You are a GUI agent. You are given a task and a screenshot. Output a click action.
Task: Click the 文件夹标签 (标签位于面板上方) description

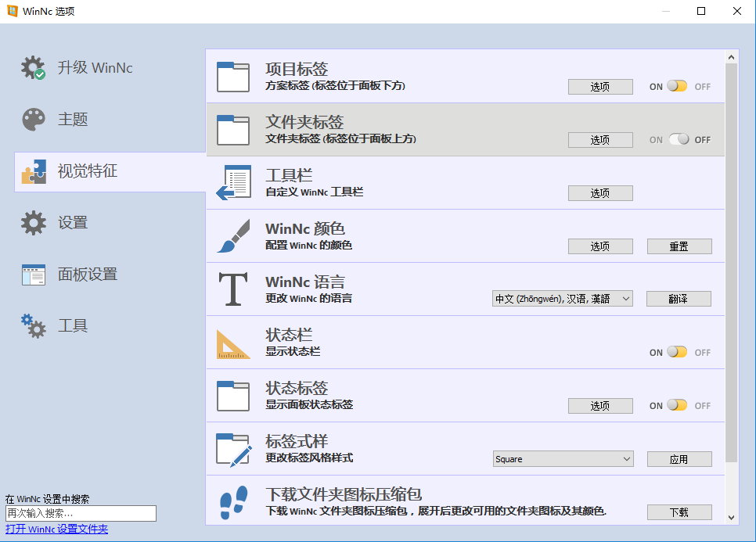[x=341, y=138]
